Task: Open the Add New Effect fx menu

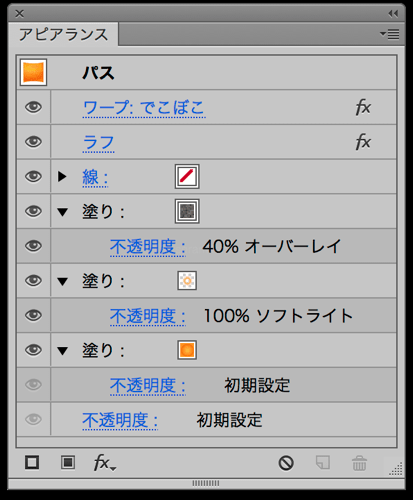Action: tap(104, 463)
